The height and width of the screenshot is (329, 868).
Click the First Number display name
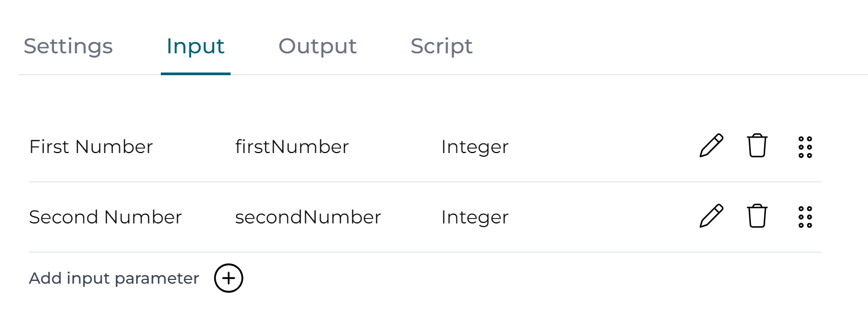tap(91, 146)
